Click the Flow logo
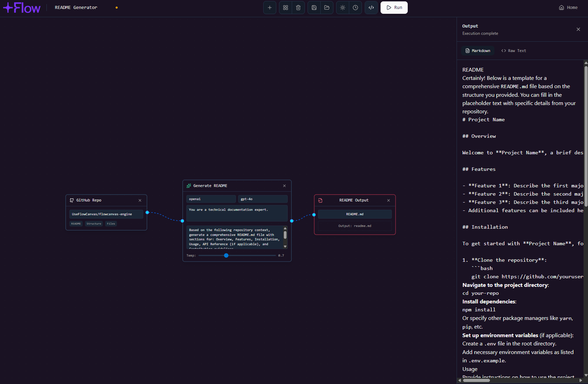The image size is (588, 384). click(22, 7)
